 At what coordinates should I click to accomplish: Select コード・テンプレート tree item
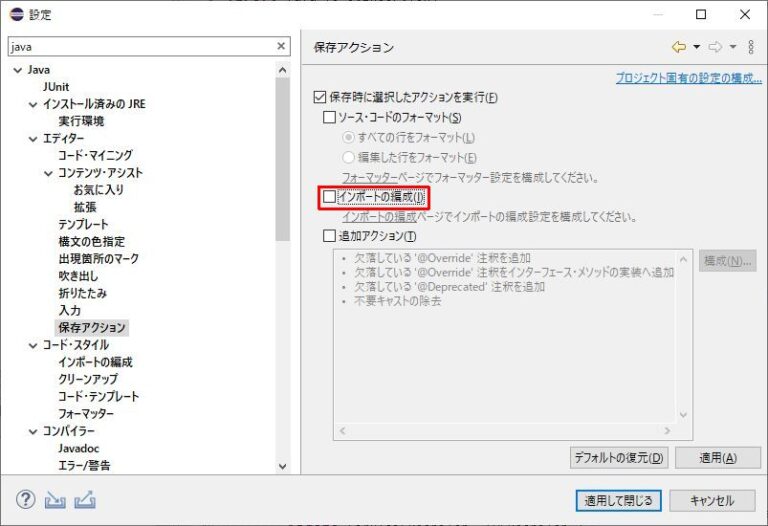tap(98, 396)
